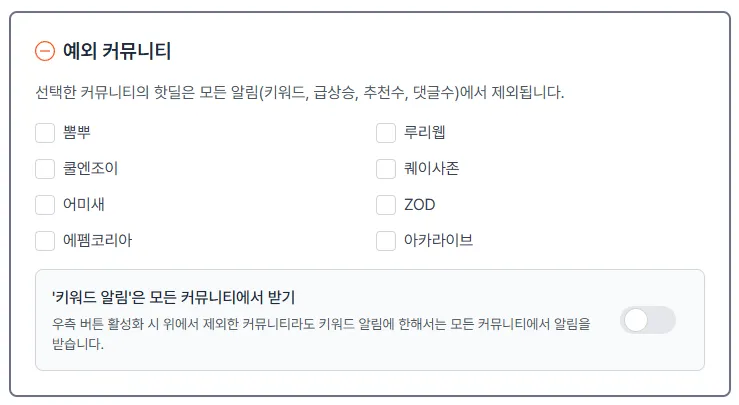739x405 pixels.
Task: Click the 예외 커뮤니티 section heading
Action: click(x=116, y=51)
